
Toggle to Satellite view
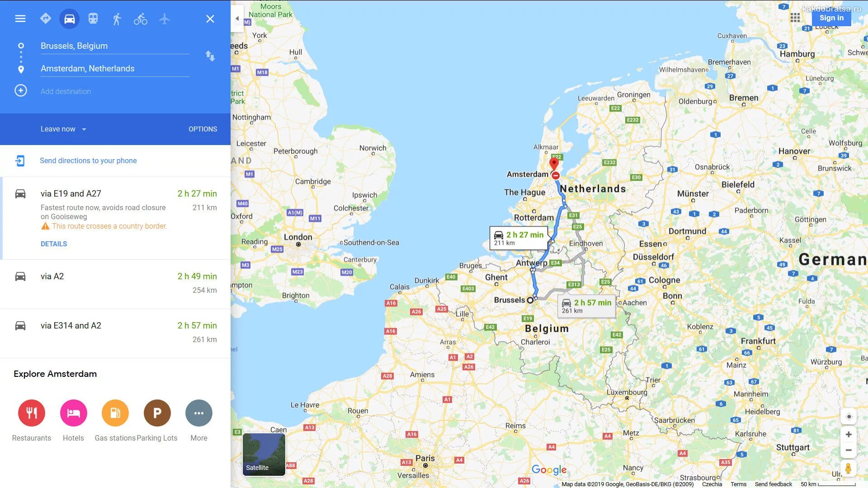264,454
